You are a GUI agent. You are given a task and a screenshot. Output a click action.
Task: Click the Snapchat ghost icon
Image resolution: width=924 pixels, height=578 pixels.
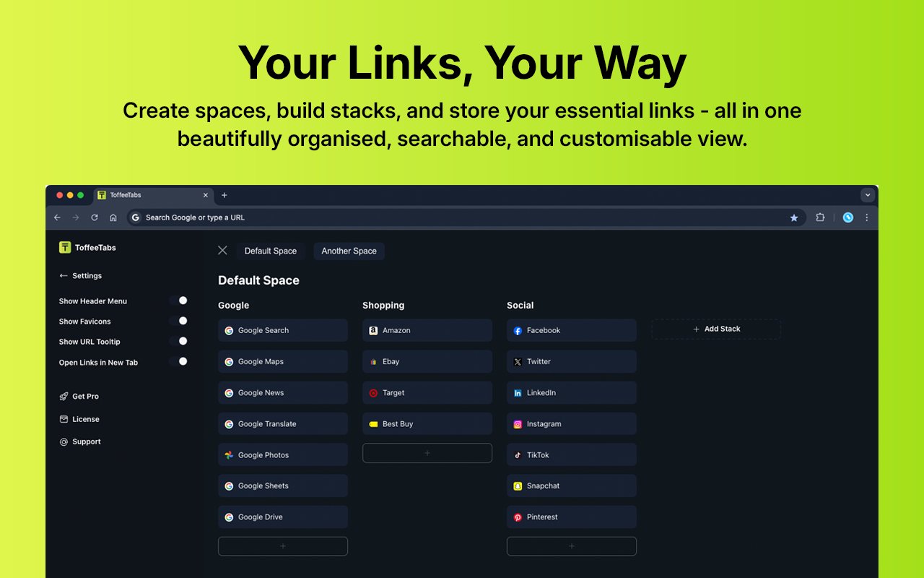[518, 486]
